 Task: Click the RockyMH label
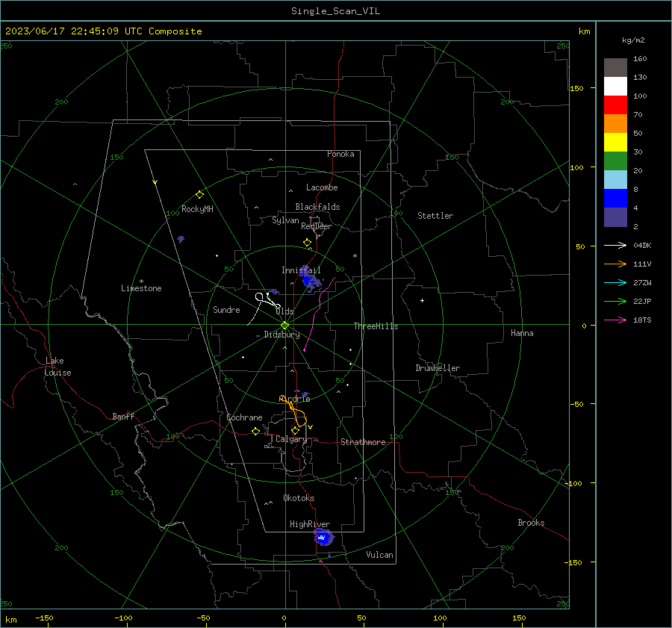point(197,209)
